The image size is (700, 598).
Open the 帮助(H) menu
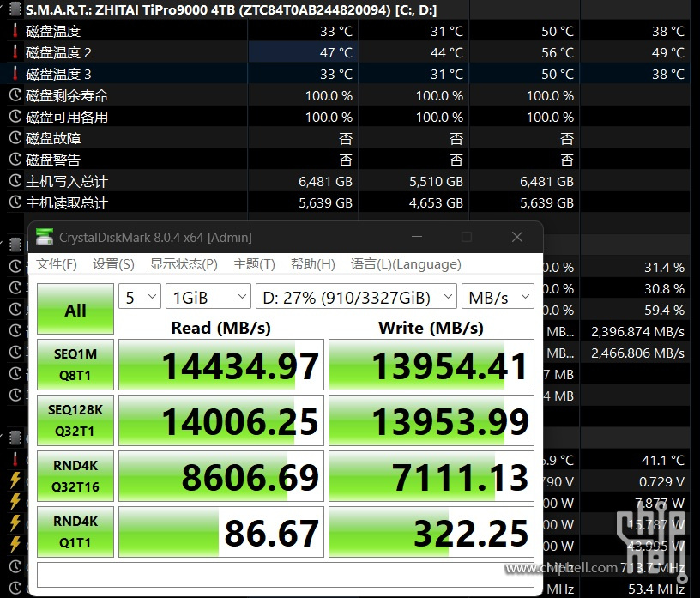coord(312,264)
